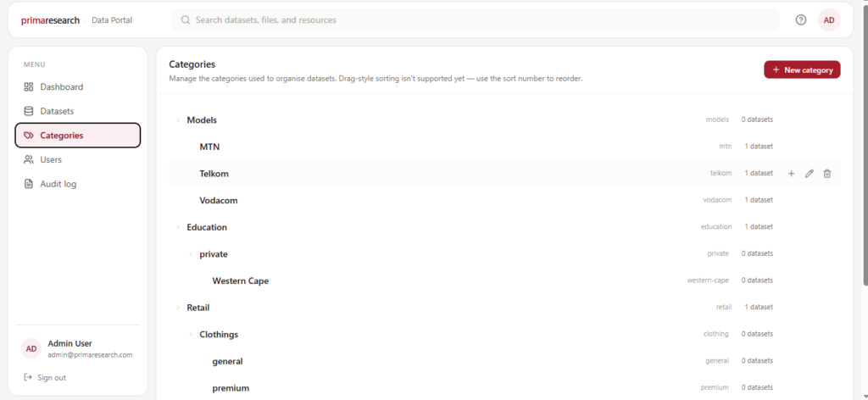Click the Datasets database icon

tap(29, 111)
